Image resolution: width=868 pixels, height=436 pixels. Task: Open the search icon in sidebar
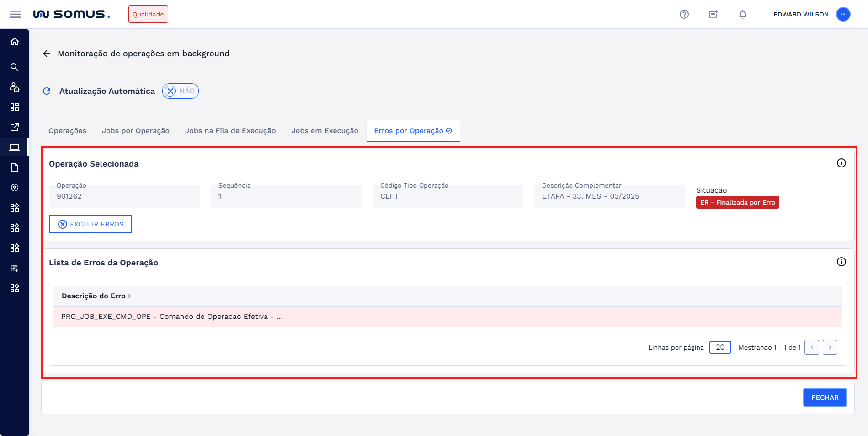pyautogui.click(x=14, y=67)
